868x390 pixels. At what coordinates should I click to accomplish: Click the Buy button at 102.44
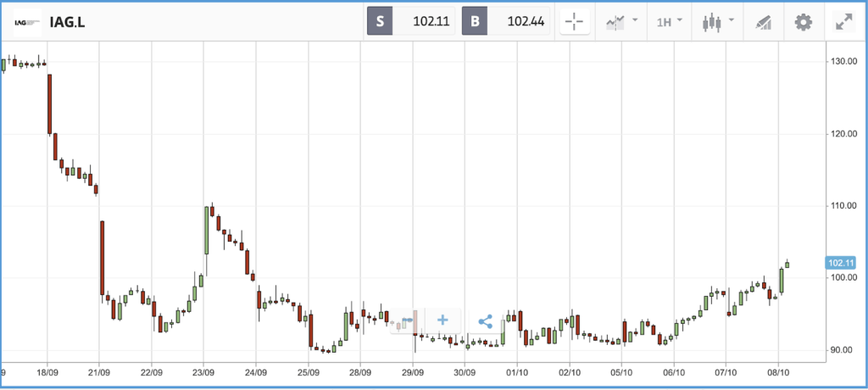pyautogui.click(x=506, y=22)
